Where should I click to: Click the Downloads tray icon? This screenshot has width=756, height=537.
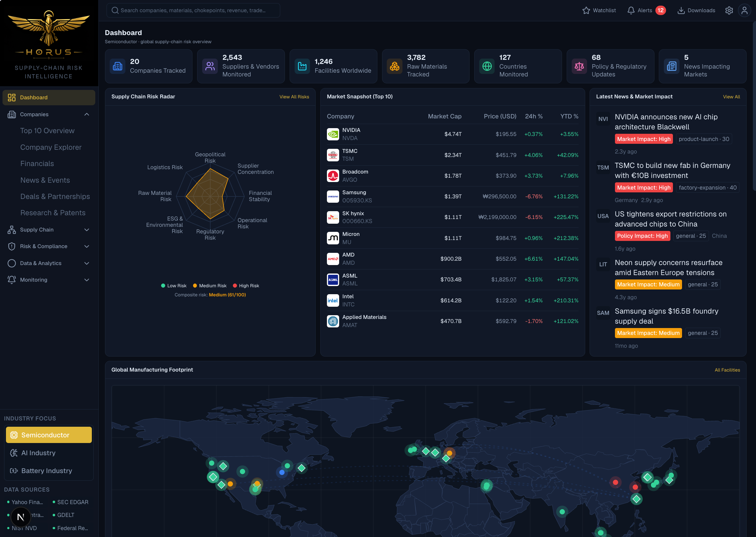(681, 11)
